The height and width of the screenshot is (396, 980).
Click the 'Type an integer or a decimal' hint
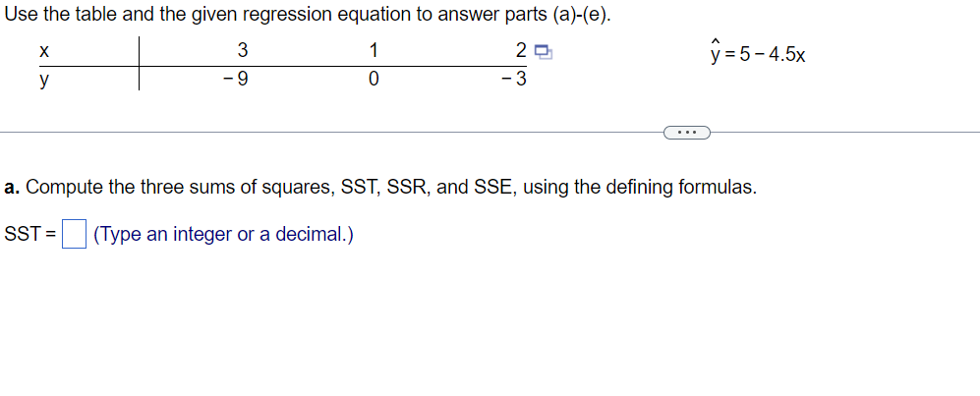[223, 235]
